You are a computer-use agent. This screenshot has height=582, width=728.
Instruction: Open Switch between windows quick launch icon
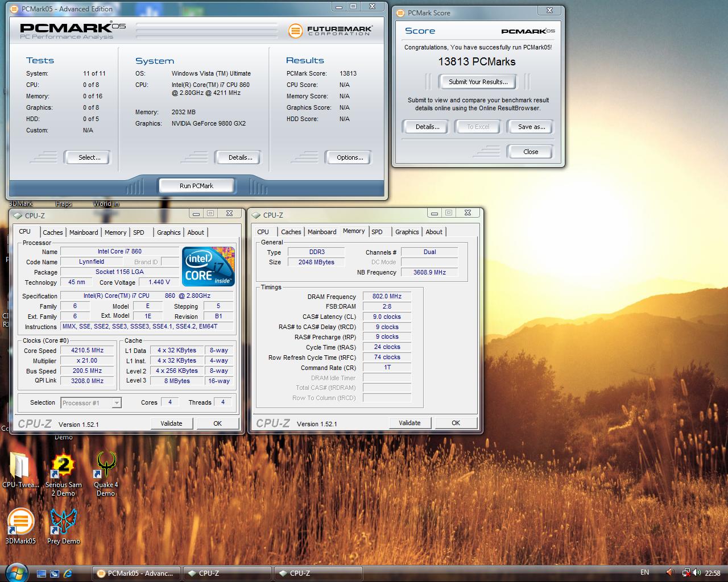tap(55, 573)
